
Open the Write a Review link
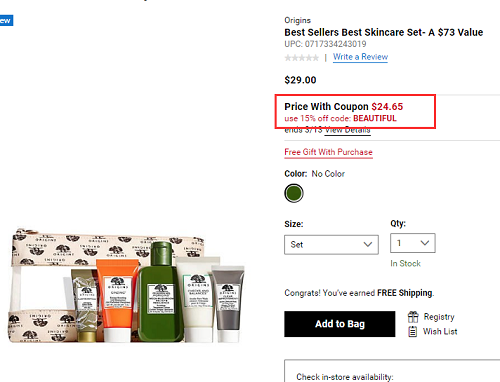[360, 57]
